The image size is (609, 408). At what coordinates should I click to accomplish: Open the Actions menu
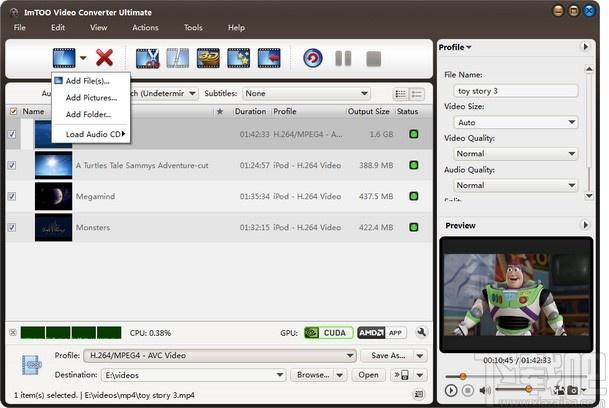coord(145,28)
